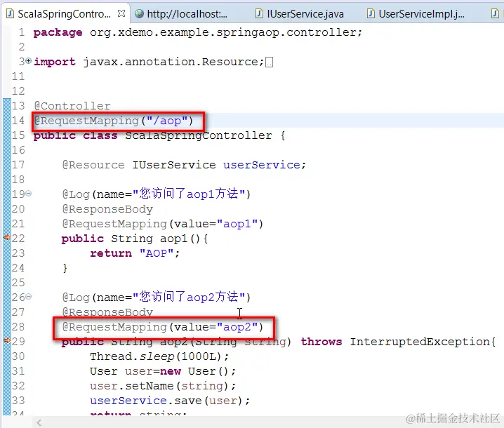Click the ScalaSpringController class name
The height and width of the screenshot is (428, 504).
(199, 135)
